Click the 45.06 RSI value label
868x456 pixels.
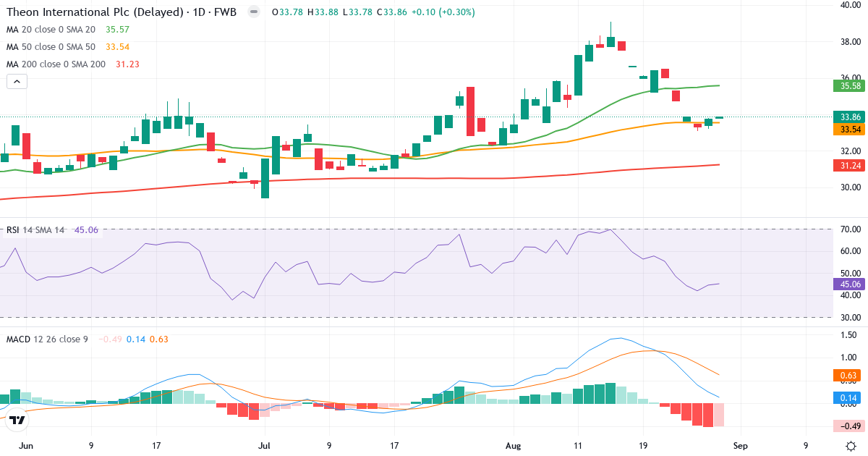[848, 284]
